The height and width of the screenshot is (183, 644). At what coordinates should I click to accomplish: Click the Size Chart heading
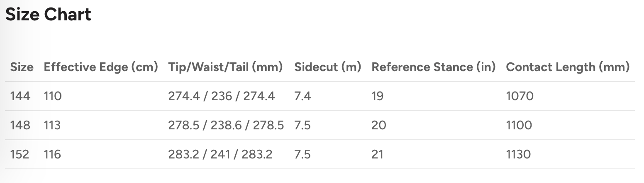pos(48,15)
